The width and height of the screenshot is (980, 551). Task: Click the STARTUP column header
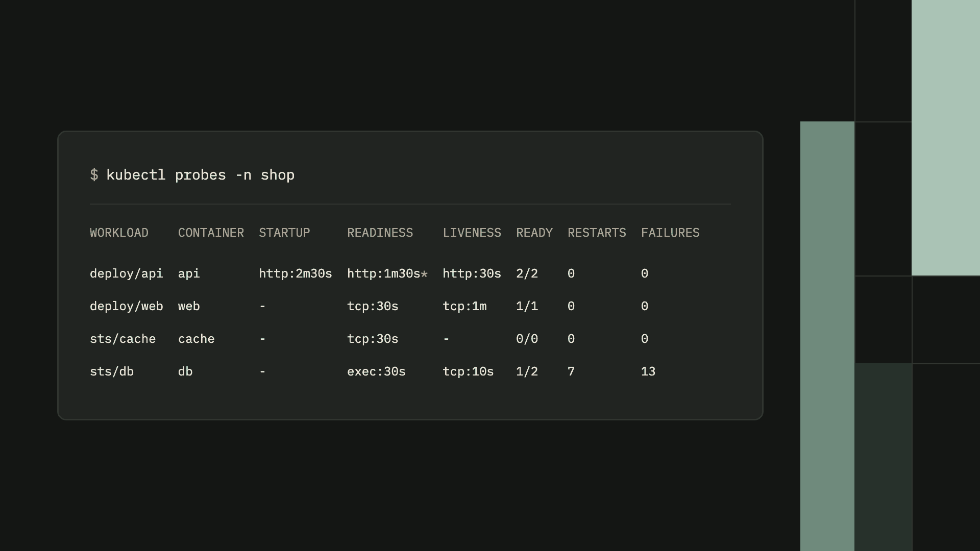(x=284, y=233)
